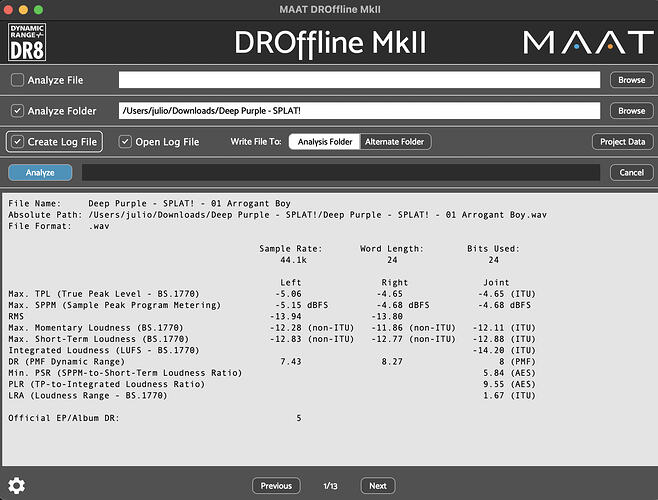Click the Max. TPL row label

(104, 294)
